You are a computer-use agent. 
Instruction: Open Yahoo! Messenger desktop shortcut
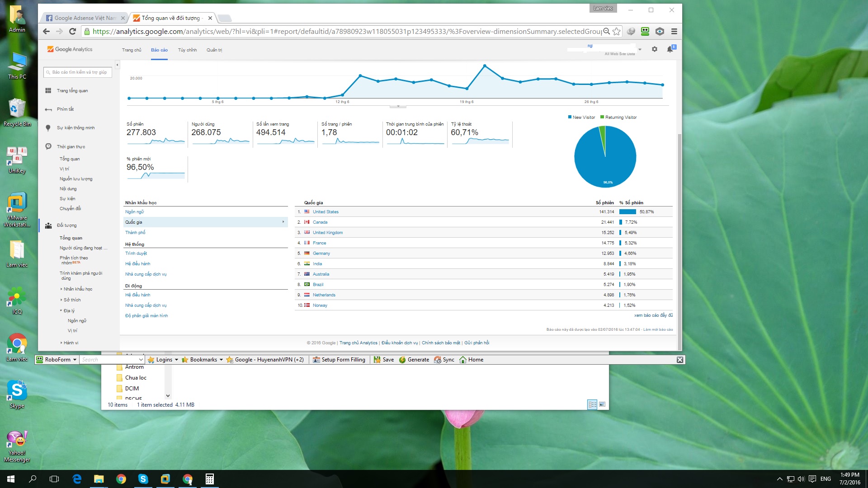pyautogui.click(x=17, y=446)
